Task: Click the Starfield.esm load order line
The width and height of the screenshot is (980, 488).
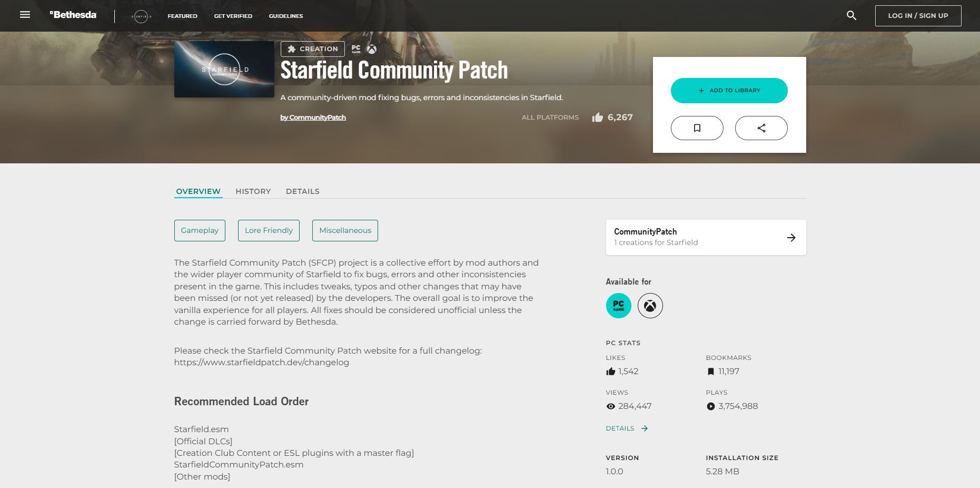Action: click(x=202, y=430)
